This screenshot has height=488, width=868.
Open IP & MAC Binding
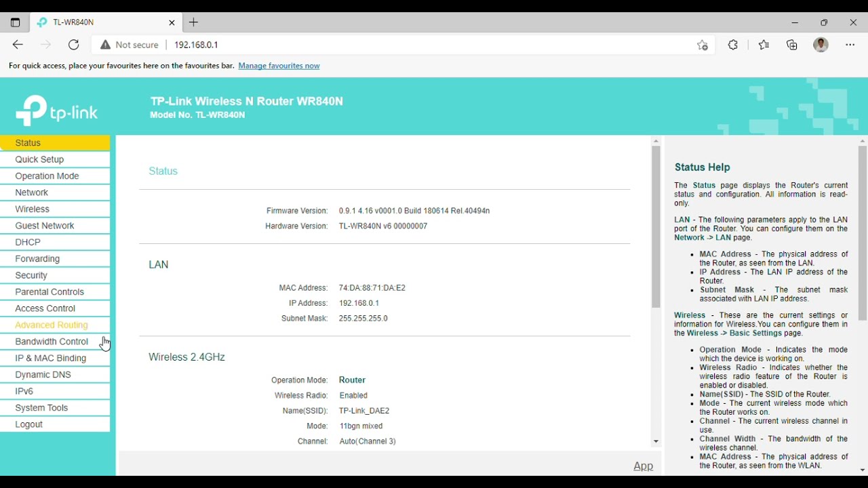56,359
